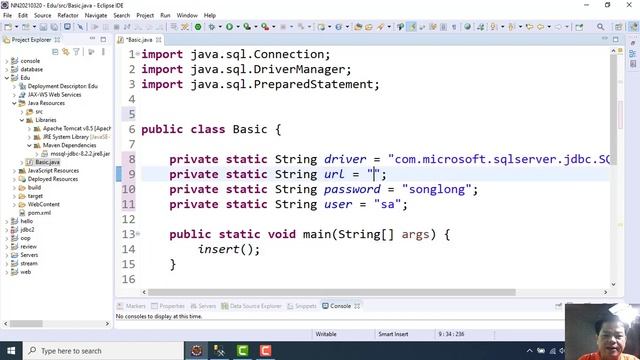Collapse the Maven Dependencies node
The image size is (640, 360).
29,145
